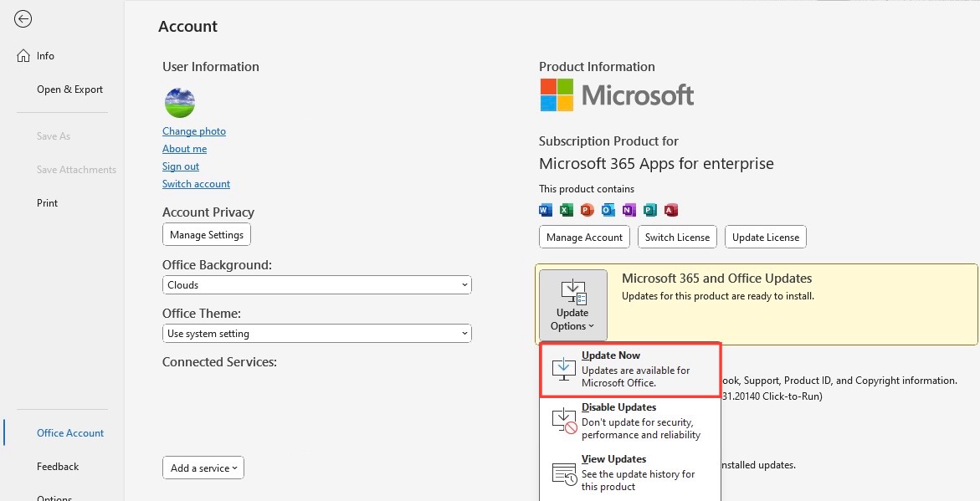The width and height of the screenshot is (980, 501).
Task: Click the Word app icon
Action: tap(546, 210)
